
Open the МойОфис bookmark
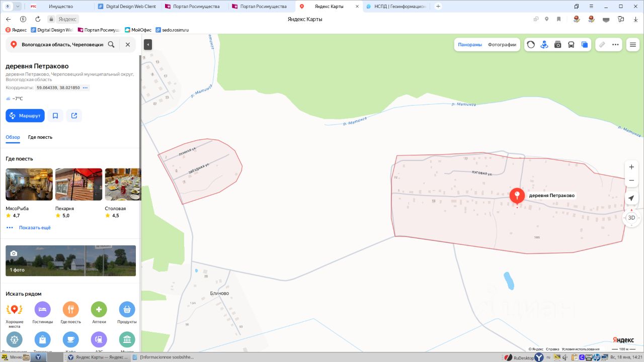[x=138, y=30]
